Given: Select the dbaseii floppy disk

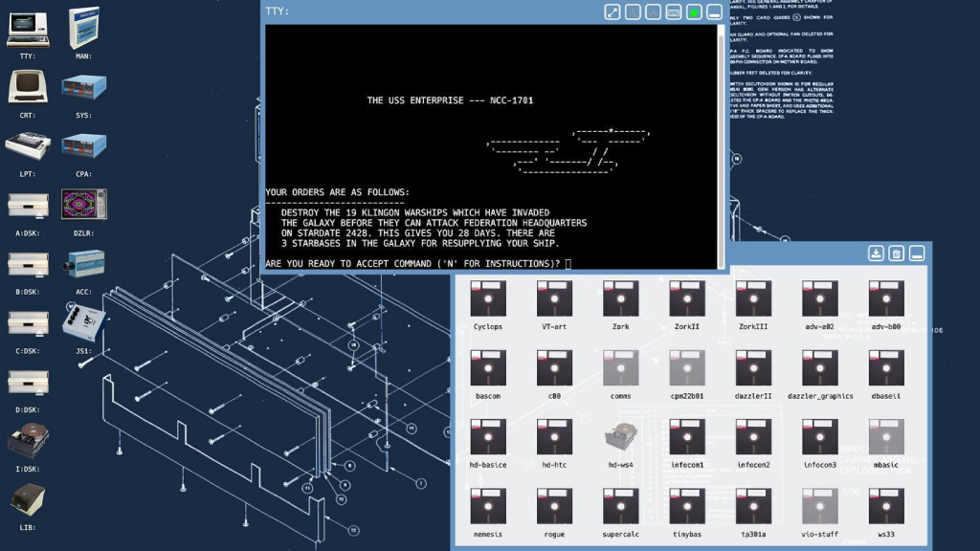Looking at the screenshot, I should (x=886, y=368).
